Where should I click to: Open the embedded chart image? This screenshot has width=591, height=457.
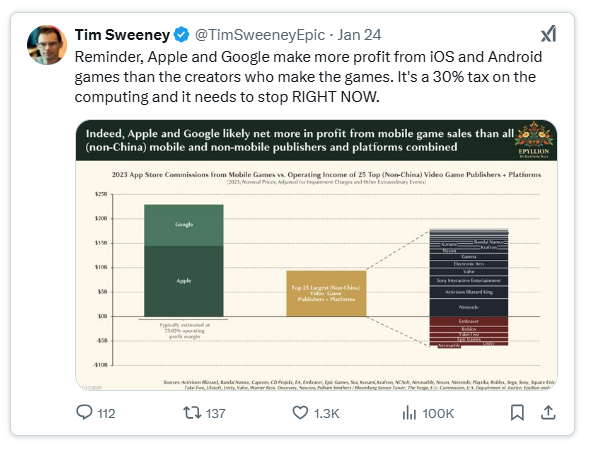pyautogui.click(x=316, y=255)
